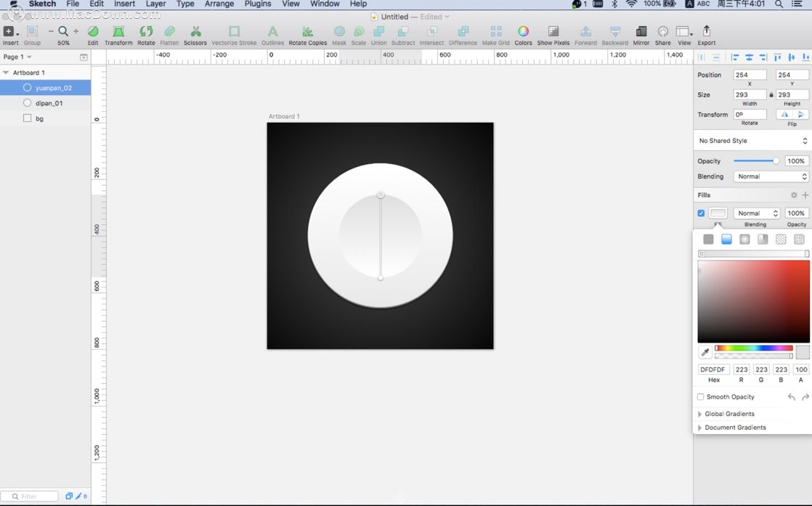Select the radial gradient fill type
The width and height of the screenshot is (812, 506).
(x=744, y=239)
